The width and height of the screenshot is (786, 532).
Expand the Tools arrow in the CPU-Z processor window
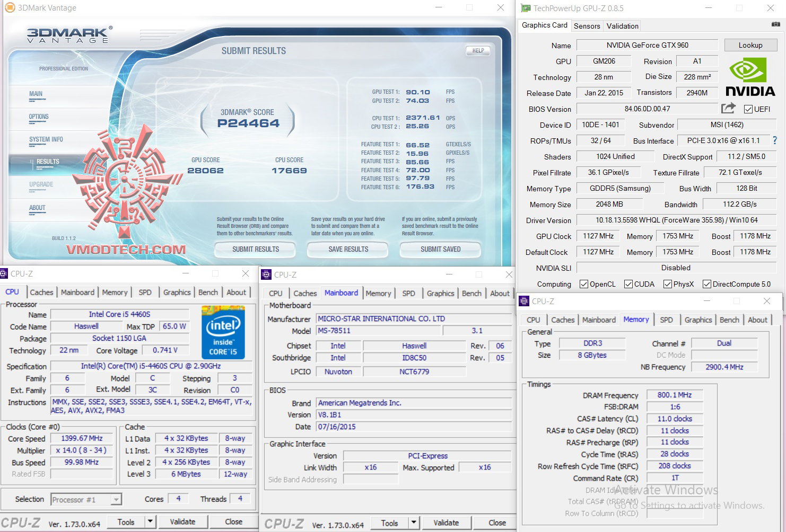click(x=150, y=522)
